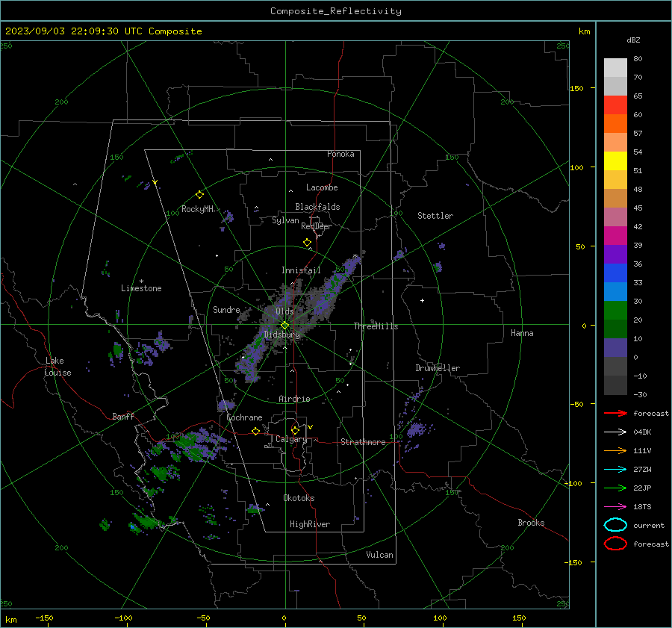
Task: Click the 'Vulcan' town label
Action: coord(379,555)
